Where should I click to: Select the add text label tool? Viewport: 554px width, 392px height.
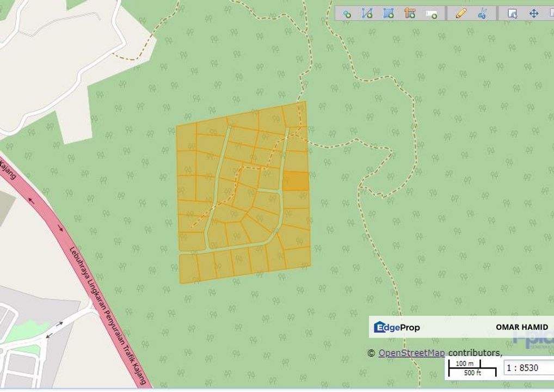click(x=431, y=14)
